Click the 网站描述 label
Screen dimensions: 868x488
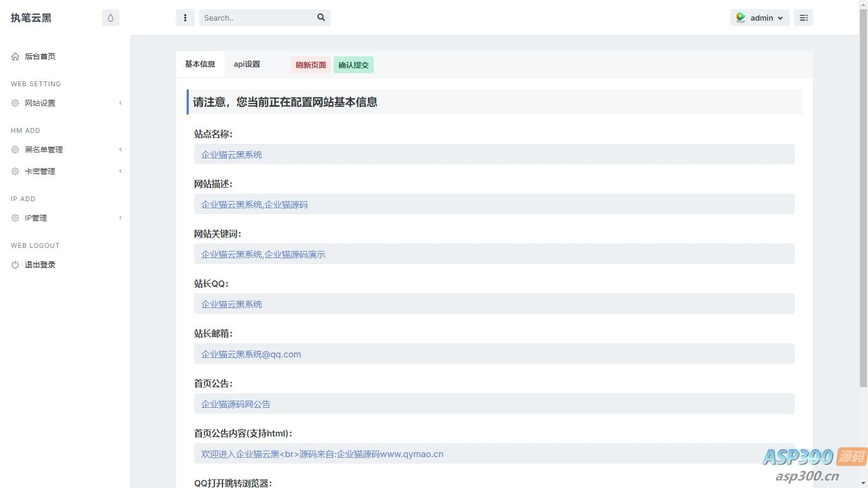click(213, 184)
